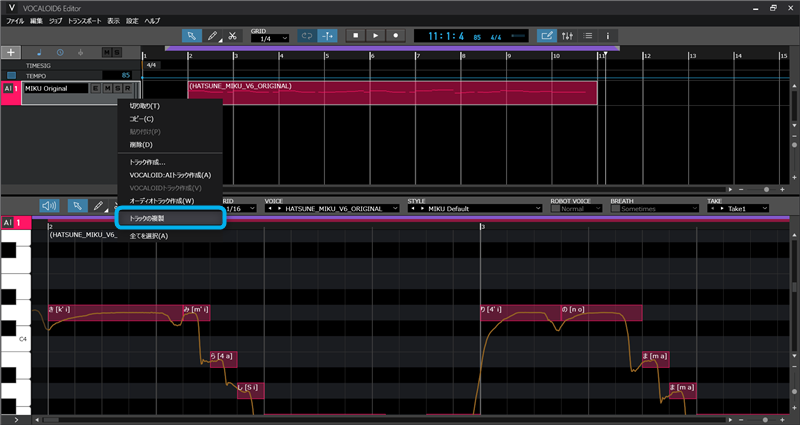Enable the ROBOT VOICE checkbox

[555, 209]
